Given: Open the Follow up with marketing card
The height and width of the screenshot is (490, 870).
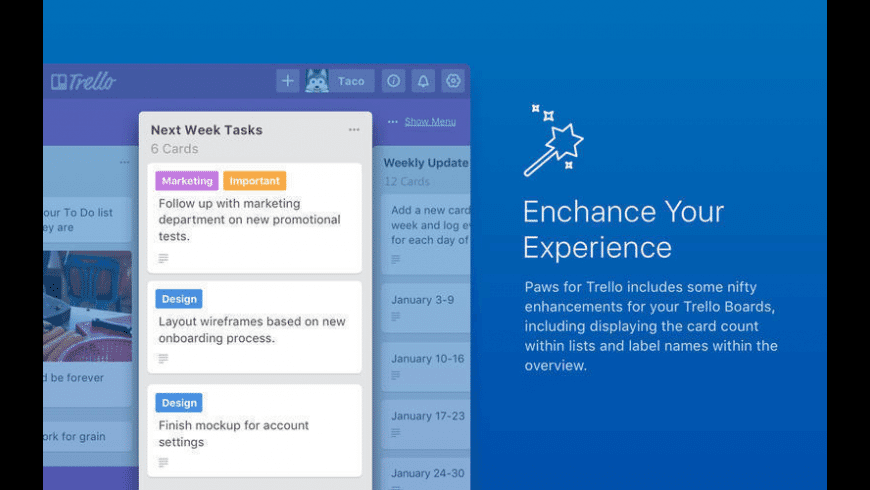Looking at the screenshot, I should [x=255, y=219].
